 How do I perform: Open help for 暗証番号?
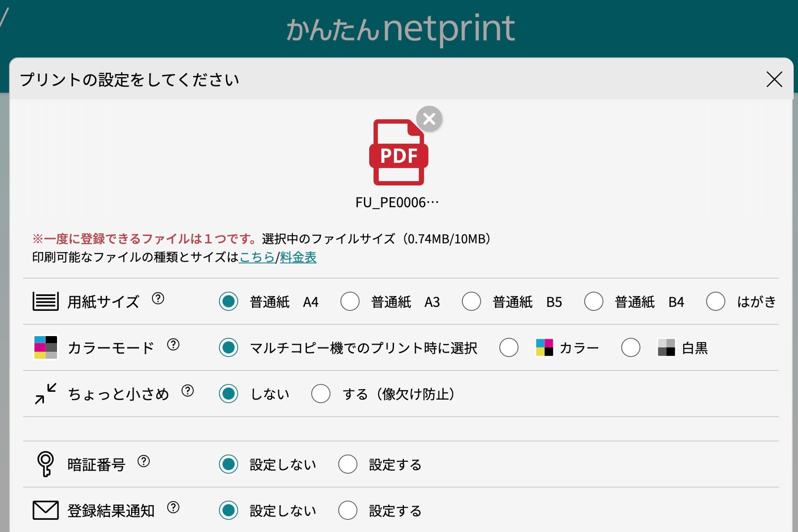(x=144, y=461)
